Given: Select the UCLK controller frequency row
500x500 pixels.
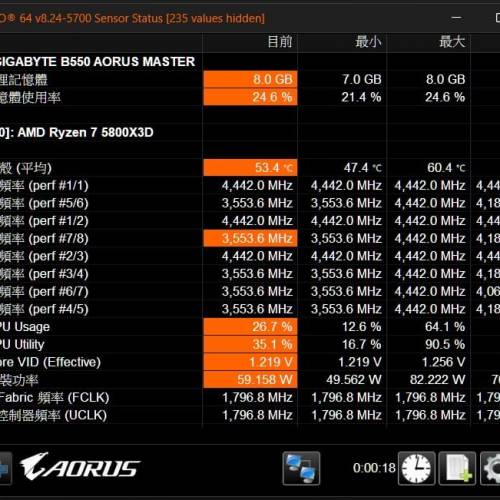Looking at the screenshot, I should (250, 415).
